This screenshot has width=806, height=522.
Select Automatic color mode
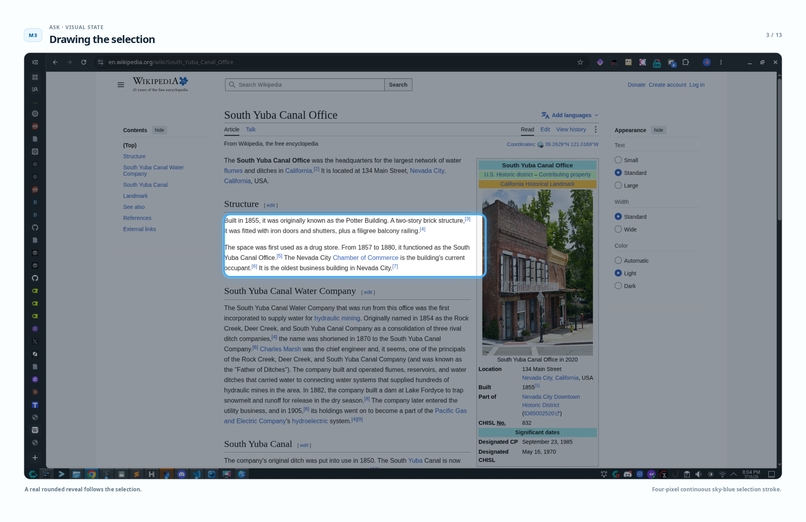[618, 260]
